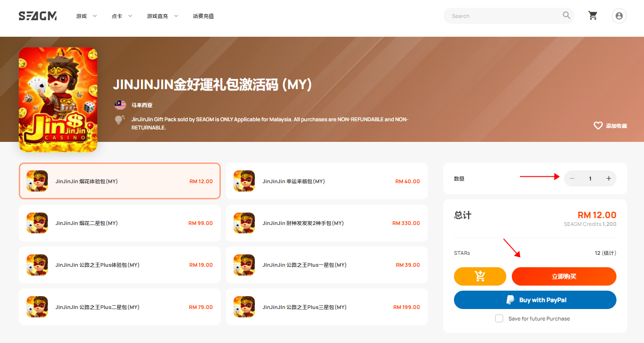Click the 幸运来临包 pack thumbnail icon
Image resolution: width=644 pixels, height=343 pixels.
pos(244,181)
